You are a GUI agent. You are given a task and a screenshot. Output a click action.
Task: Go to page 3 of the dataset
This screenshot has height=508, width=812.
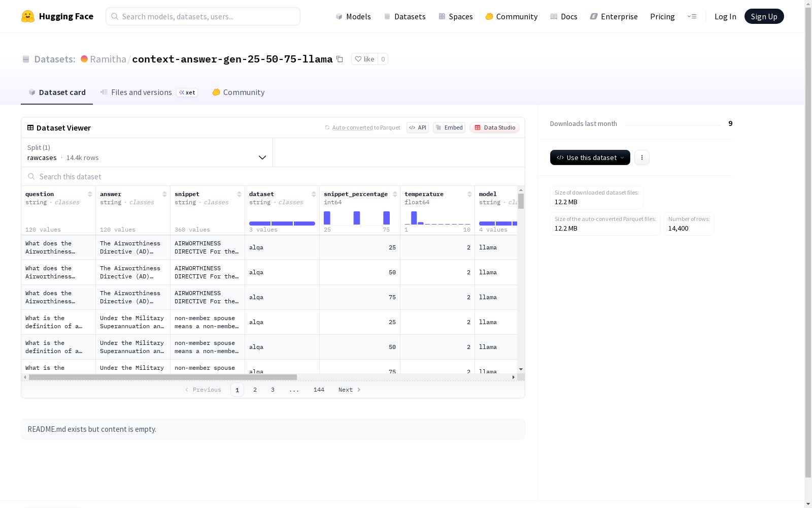click(273, 390)
